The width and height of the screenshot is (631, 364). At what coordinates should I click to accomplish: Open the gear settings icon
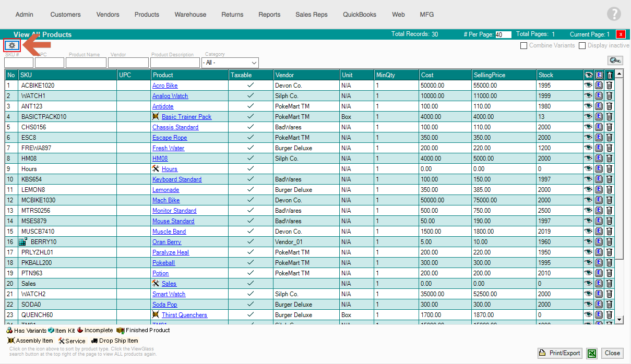(12, 45)
